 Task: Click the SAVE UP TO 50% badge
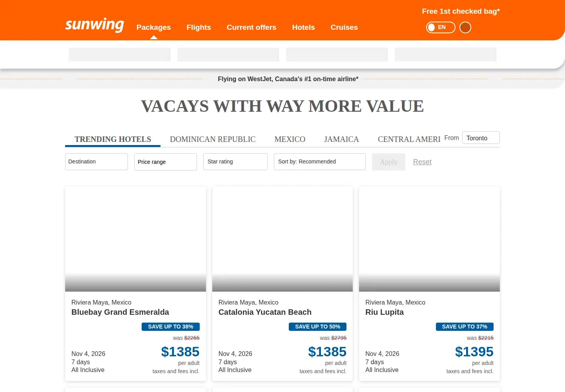[318, 327]
